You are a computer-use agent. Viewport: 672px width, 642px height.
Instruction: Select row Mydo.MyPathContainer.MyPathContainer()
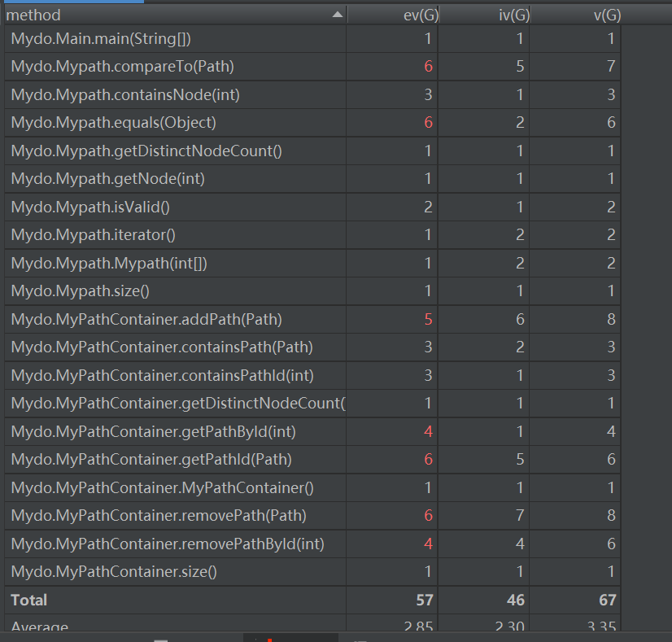coord(312,487)
